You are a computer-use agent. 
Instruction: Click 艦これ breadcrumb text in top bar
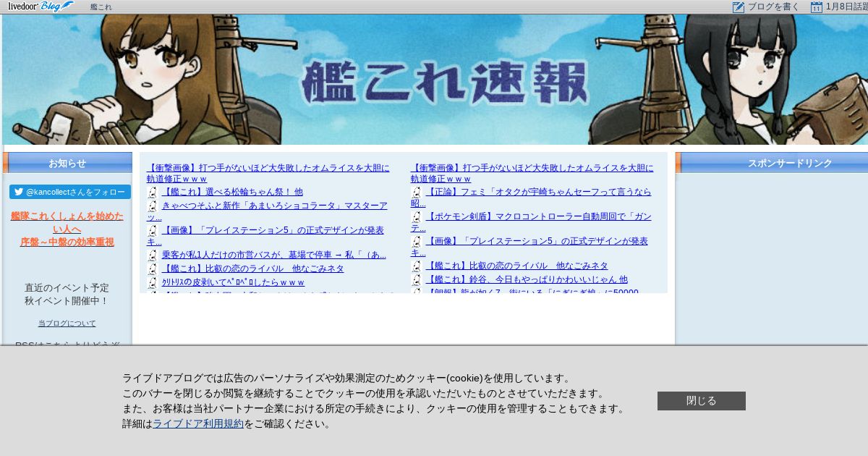[101, 7]
